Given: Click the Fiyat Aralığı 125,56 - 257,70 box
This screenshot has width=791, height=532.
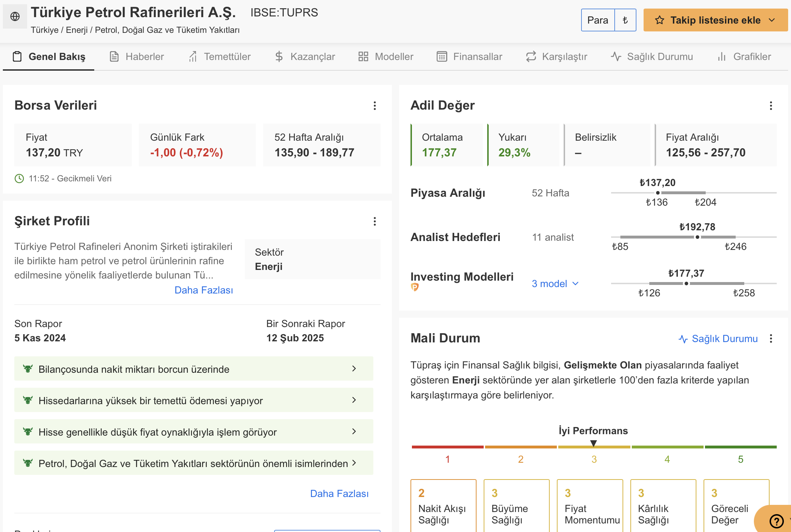Looking at the screenshot, I should 716,145.
